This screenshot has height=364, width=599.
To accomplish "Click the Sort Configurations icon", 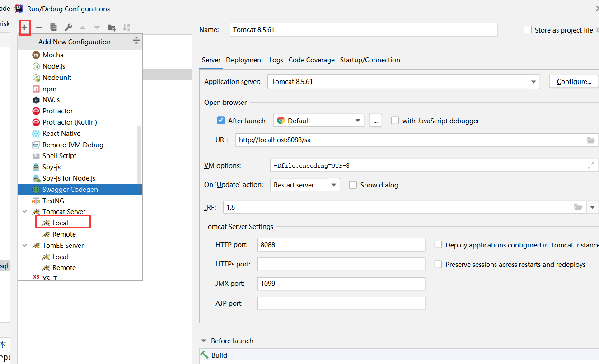I will tap(127, 27).
